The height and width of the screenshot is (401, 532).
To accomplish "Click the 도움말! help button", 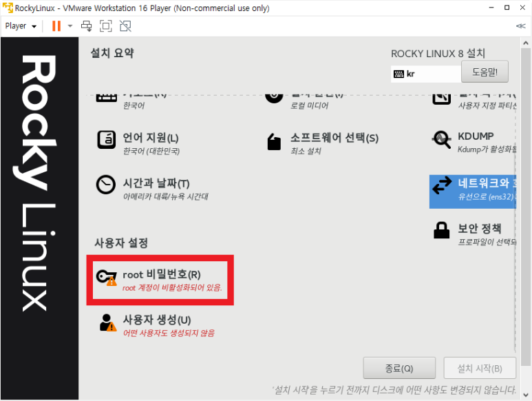I will pyautogui.click(x=485, y=72).
